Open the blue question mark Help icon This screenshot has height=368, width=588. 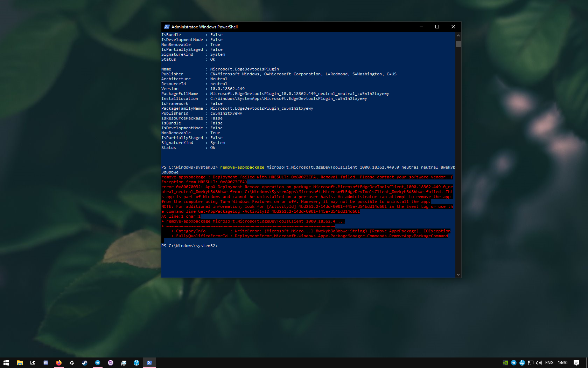136,363
